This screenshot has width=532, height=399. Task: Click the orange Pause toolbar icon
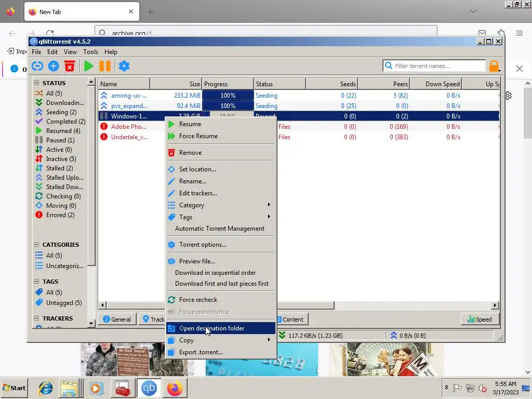[x=105, y=66]
